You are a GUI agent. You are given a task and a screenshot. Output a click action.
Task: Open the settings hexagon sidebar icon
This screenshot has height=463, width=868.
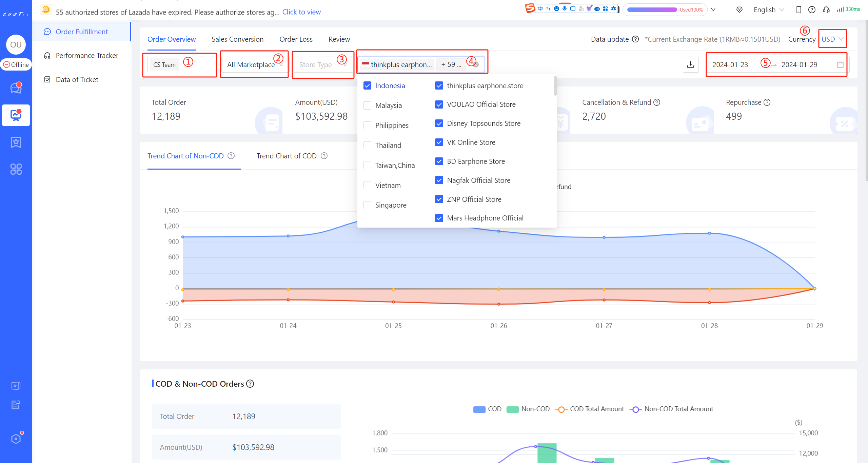pyautogui.click(x=16, y=439)
